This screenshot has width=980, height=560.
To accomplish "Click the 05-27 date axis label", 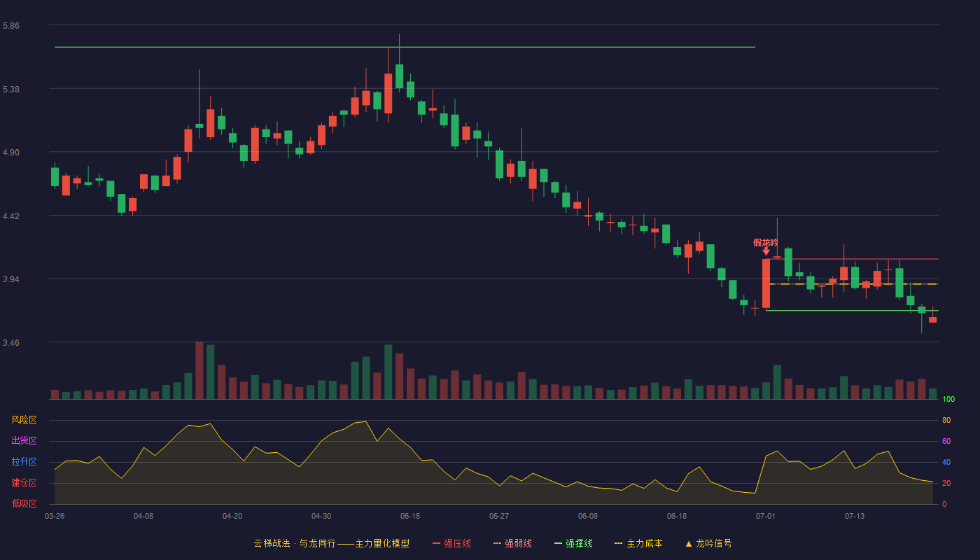I will point(499,516).
